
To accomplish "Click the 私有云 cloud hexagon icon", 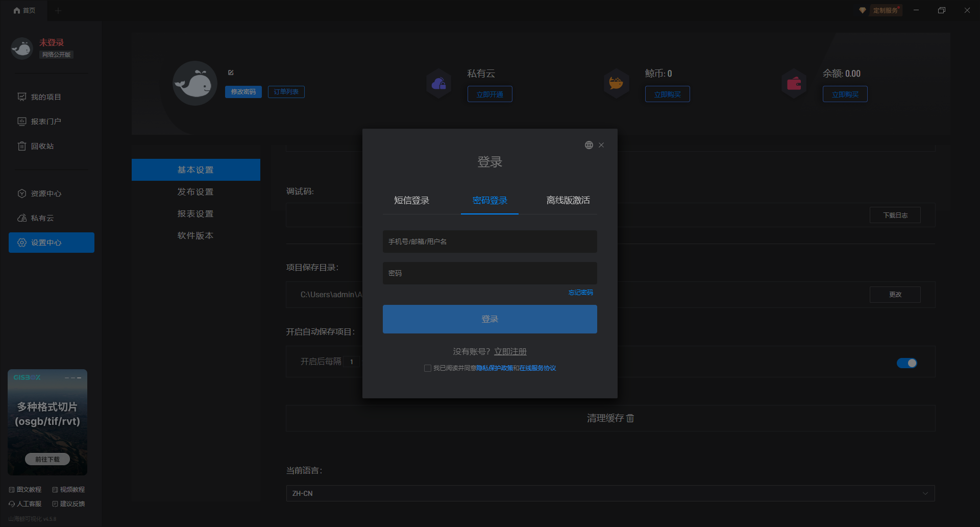I will tap(439, 84).
